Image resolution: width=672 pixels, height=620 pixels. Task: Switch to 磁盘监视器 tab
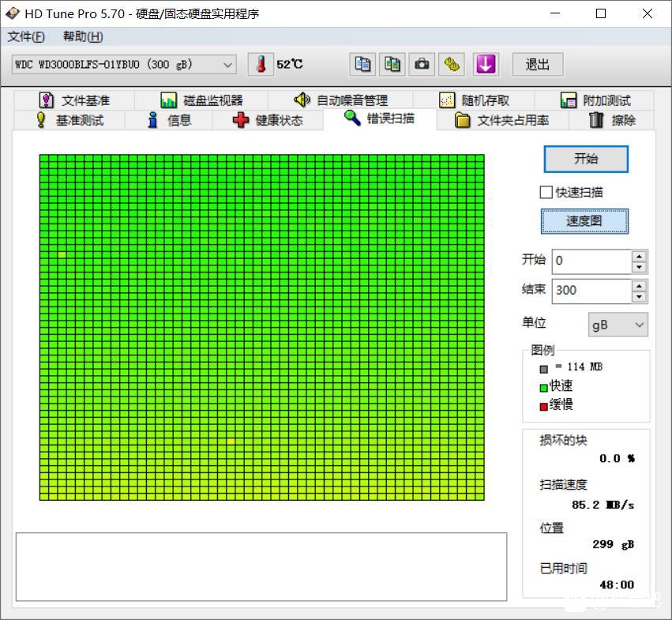click(x=201, y=100)
